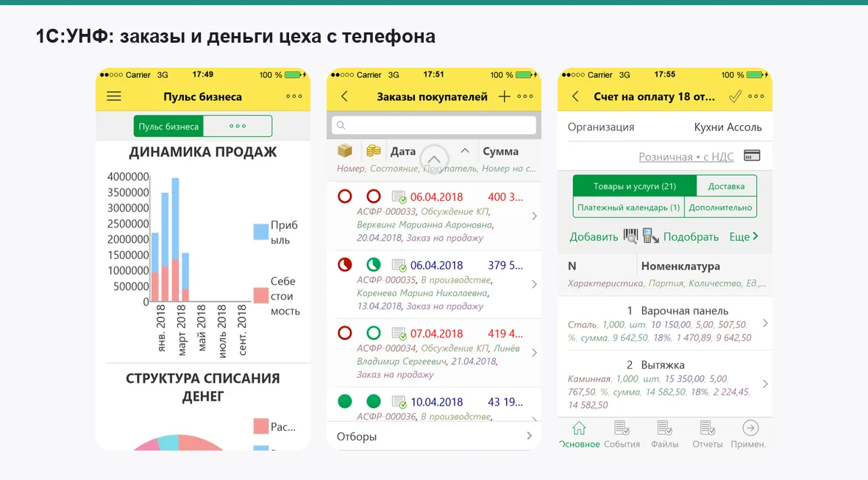Viewport: 868px width, 480px height.
Task: Click the Номенклатура column header
Action: (680, 266)
